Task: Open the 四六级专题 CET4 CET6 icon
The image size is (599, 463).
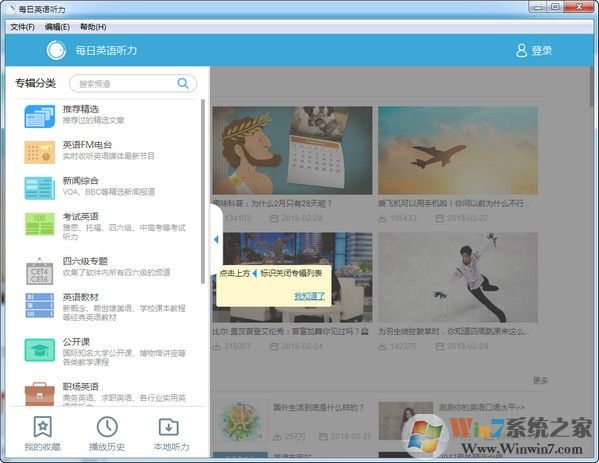Action: tap(40, 271)
